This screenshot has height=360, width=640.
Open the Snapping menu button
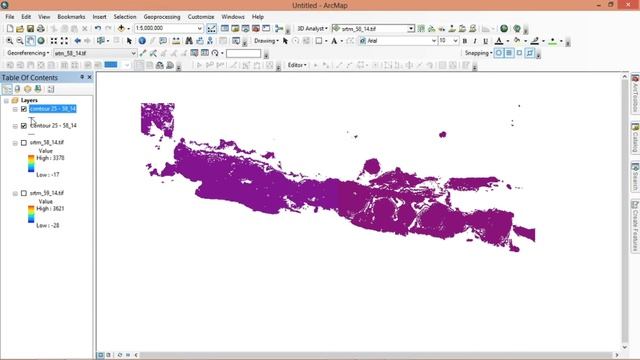[478, 53]
